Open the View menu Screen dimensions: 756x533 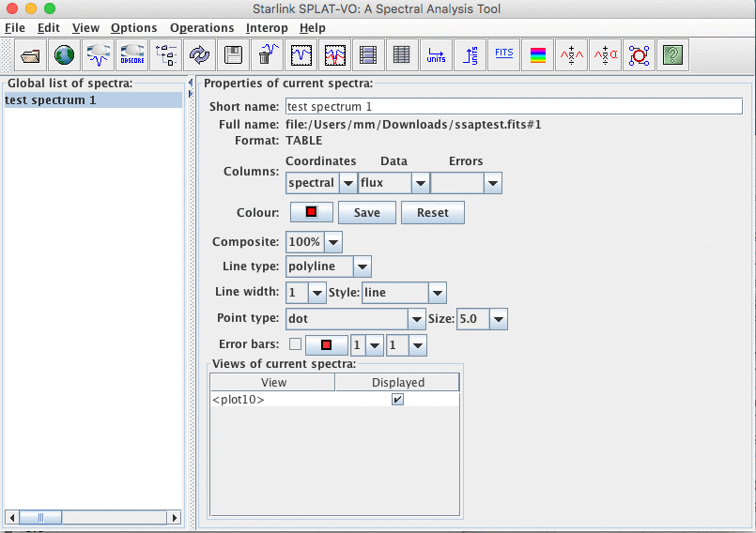point(85,28)
